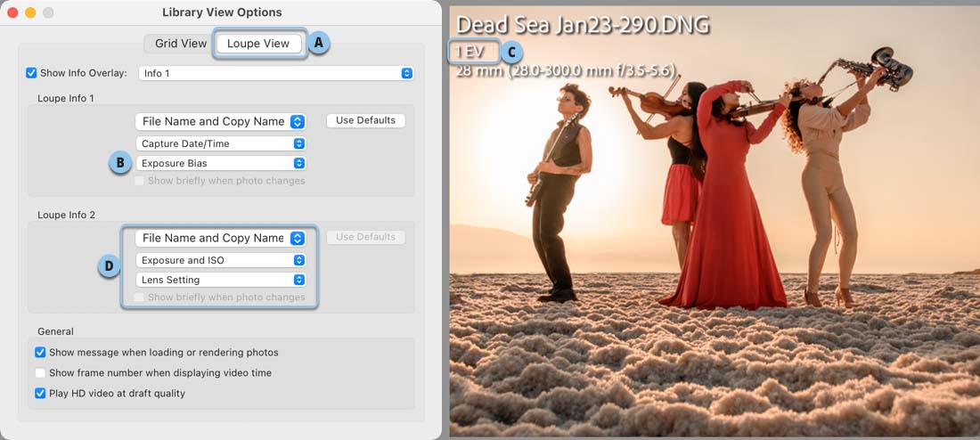Open the Exposure Bias dropdown
The height and width of the screenshot is (440, 980).
tap(221, 163)
